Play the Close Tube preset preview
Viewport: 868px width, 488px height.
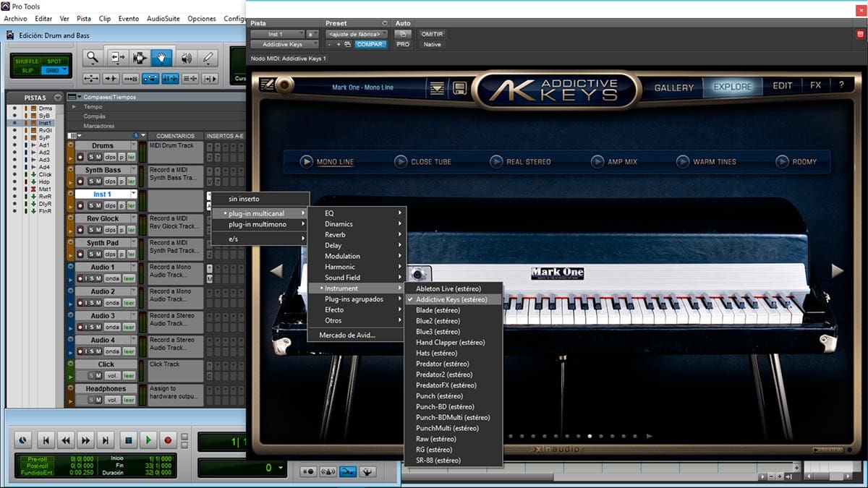pos(401,162)
